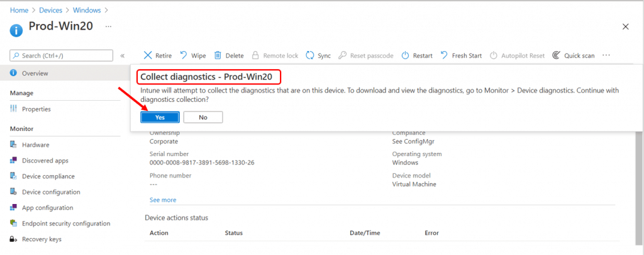Click the Device configuration icon
This screenshot has width=644, height=255.
(x=14, y=192)
